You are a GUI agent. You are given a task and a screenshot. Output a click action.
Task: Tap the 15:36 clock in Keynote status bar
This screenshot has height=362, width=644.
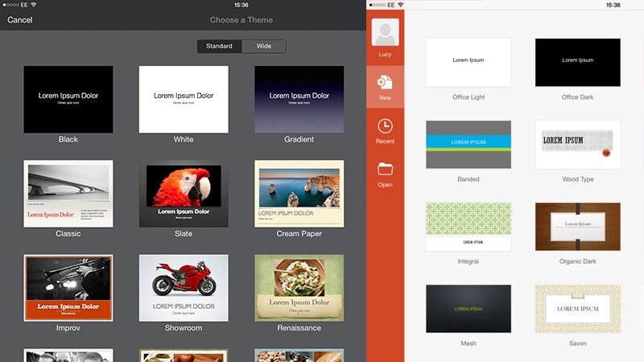[241, 5]
